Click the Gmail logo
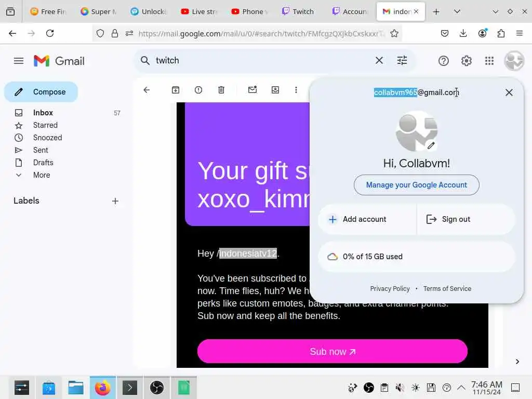This screenshot has width=532, height=399. (59, 61)
